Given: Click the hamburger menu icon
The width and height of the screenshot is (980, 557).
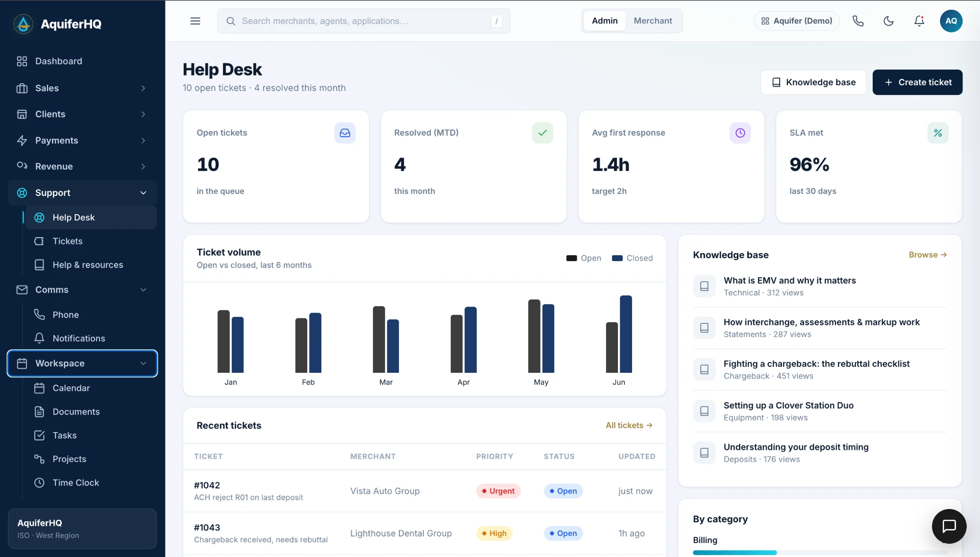Looking at the screenshot, I should (x=195, y=21).
